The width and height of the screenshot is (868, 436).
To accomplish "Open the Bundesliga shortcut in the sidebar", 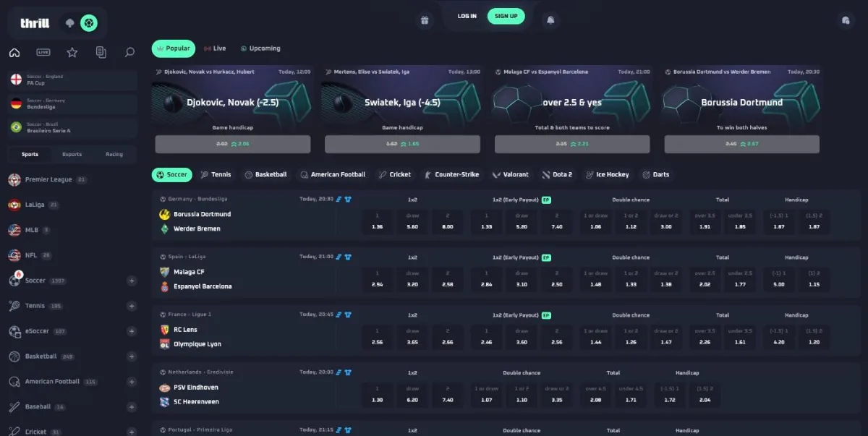I will pyautogui.click(x=72, y=103).
